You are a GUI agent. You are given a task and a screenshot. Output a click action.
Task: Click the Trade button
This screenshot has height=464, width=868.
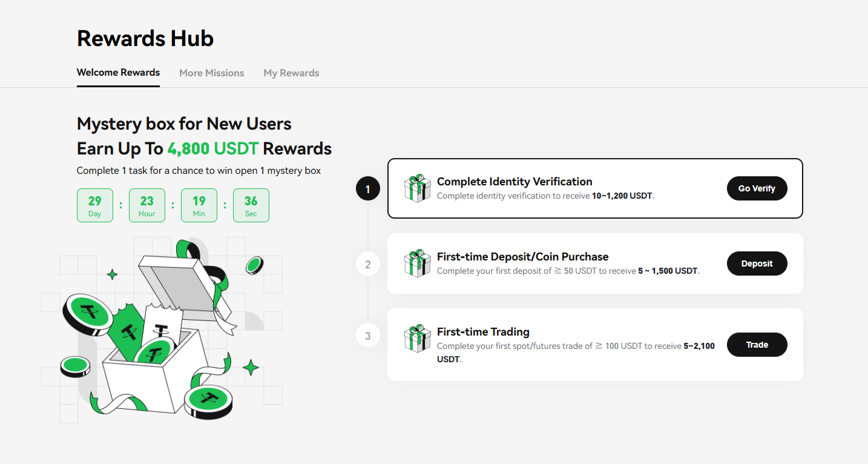[x=757, y=344]
